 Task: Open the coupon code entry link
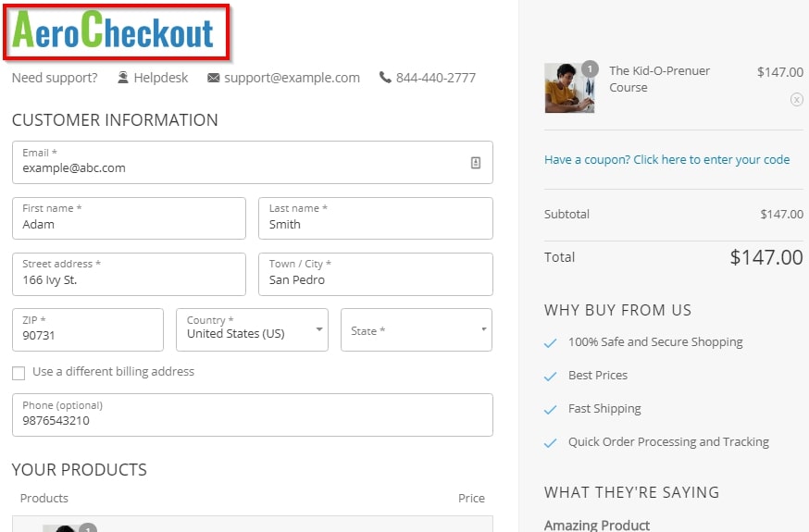click(x=666, y=160)
